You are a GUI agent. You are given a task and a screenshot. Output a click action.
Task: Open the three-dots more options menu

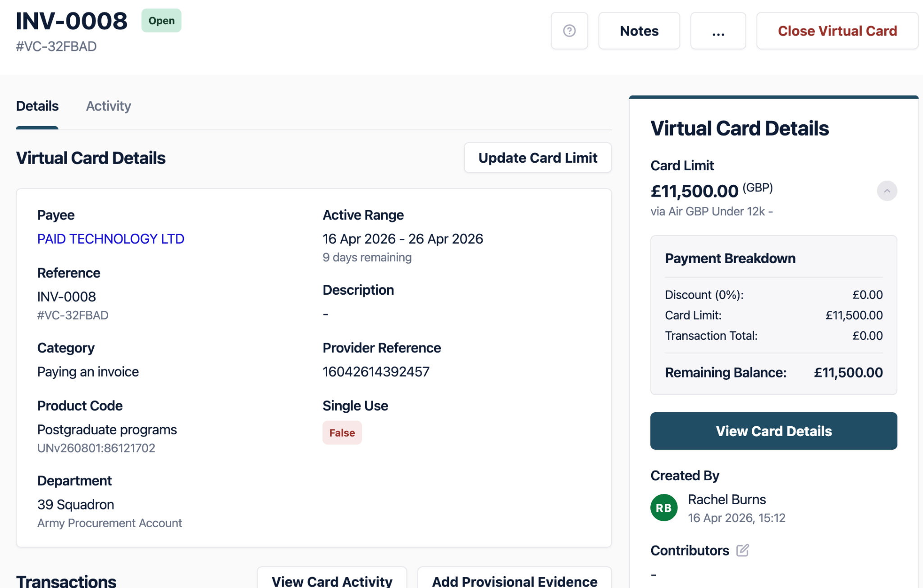click(718, 31)
